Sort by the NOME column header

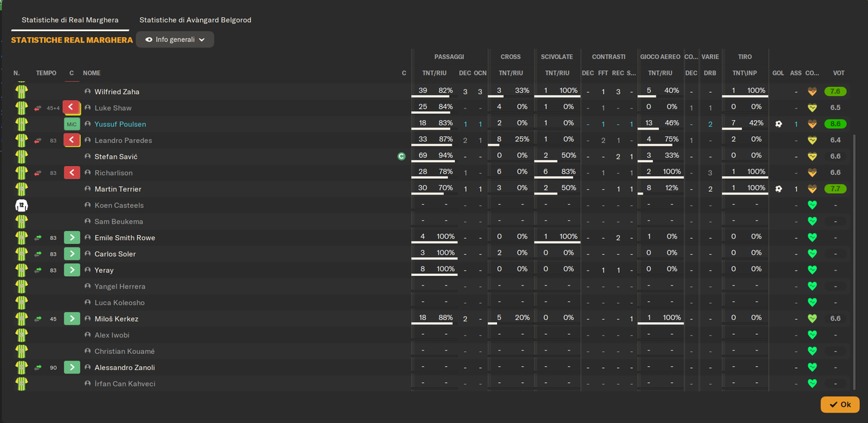coord(92,73)
